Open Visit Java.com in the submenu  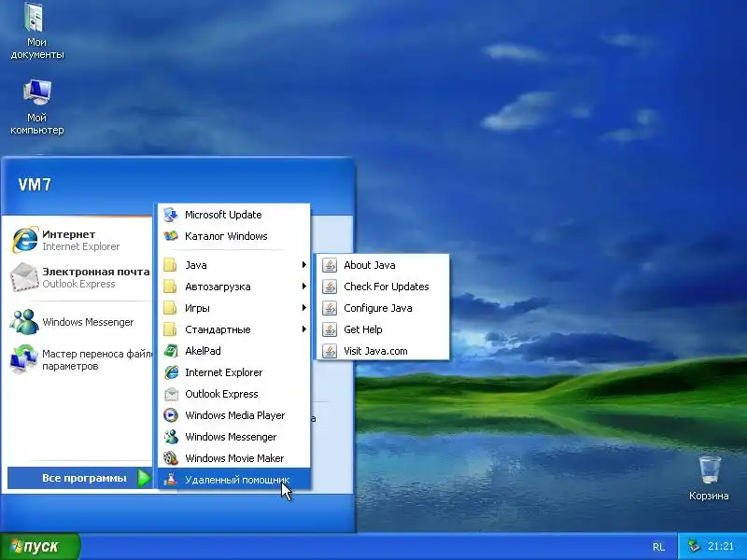click(x=383, y=351)
